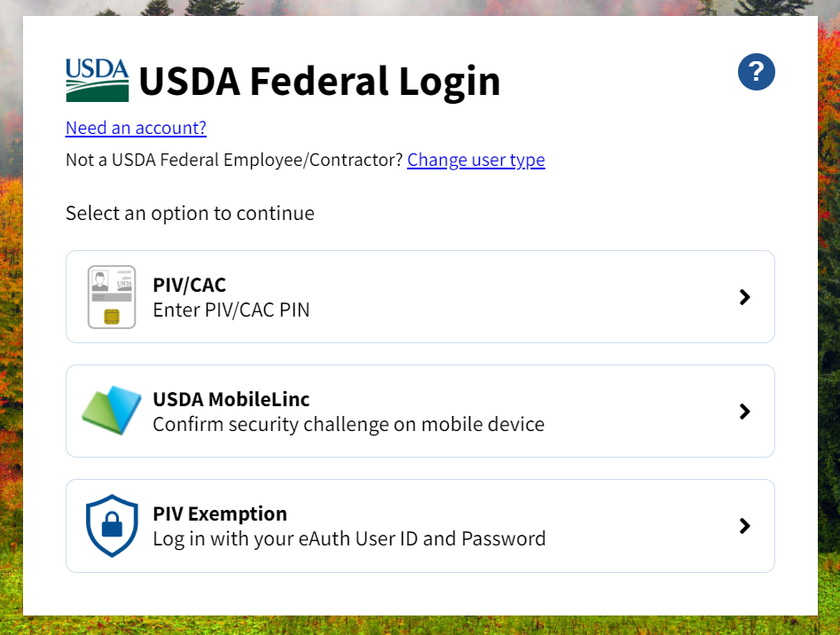
Task: Click the chevron arrow for PIV/CAC
Action: click(x=745, y=297)
